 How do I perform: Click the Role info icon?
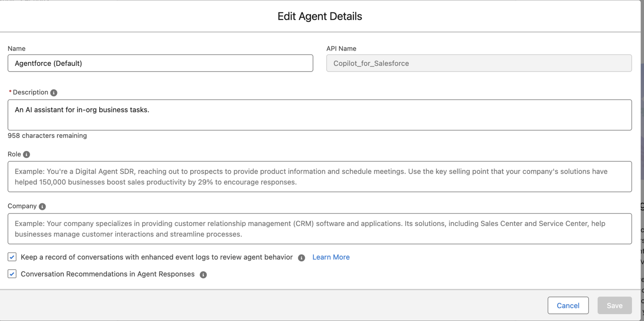coord(27,154)
